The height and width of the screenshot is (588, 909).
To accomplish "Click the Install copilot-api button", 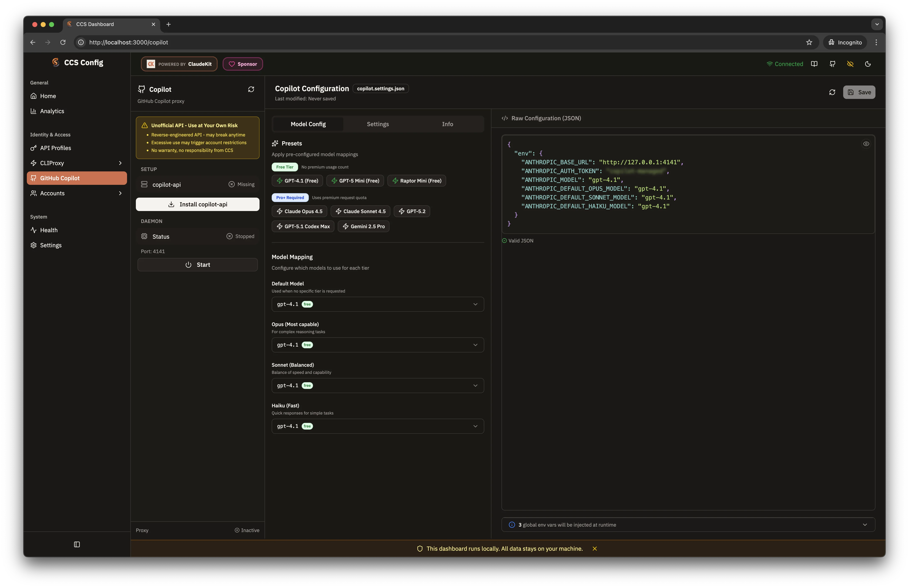I will coord(197,204).
